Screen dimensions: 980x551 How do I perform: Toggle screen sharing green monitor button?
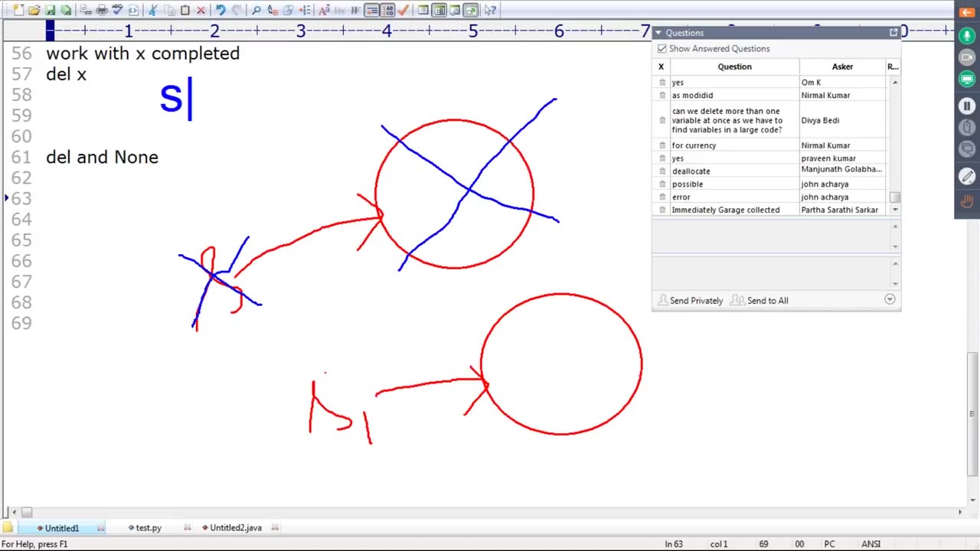coord(967,80)
